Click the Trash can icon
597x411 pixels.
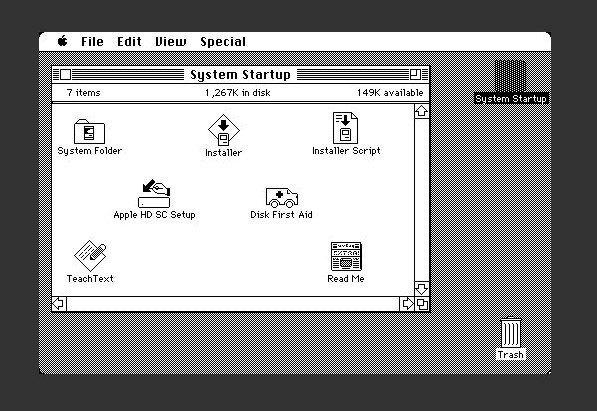(x=511, y=332)
